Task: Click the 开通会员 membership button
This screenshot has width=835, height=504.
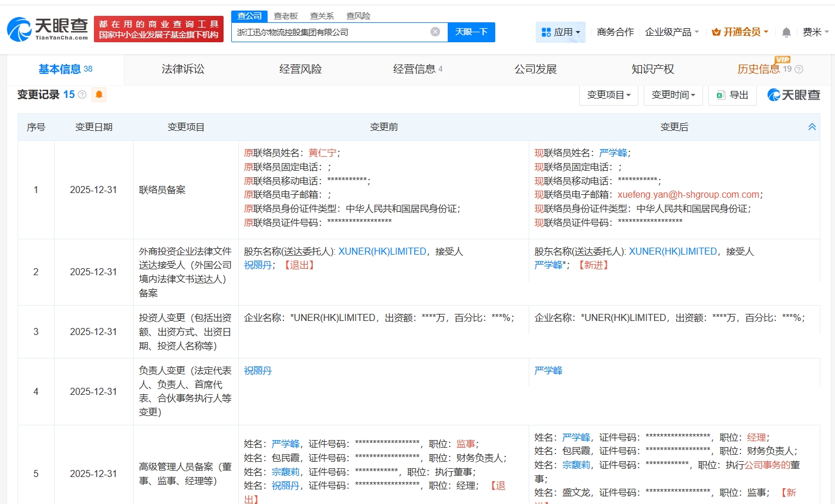Action: (x=740, y=32)
